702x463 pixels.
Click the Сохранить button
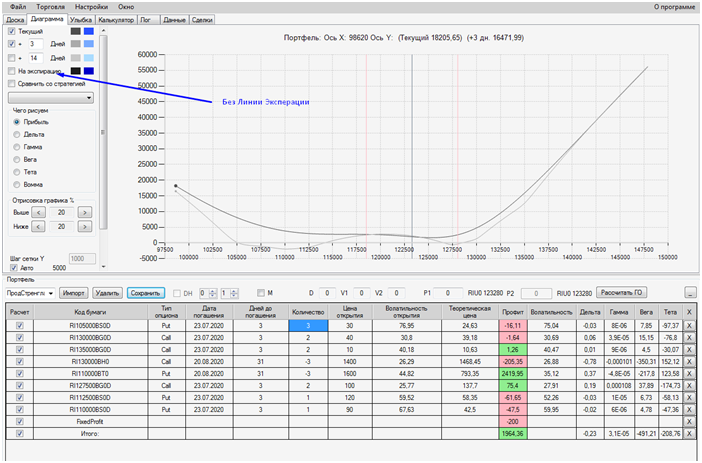[146, 293]
